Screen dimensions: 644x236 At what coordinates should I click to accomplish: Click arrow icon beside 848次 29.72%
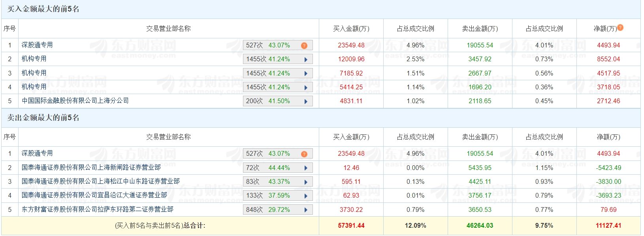click(x=306, y=210)
